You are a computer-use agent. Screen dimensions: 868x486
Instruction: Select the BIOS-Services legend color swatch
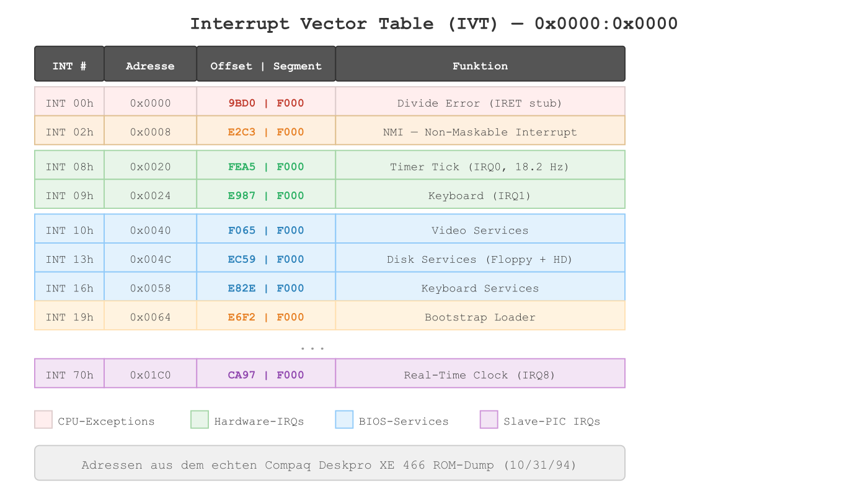344,420
